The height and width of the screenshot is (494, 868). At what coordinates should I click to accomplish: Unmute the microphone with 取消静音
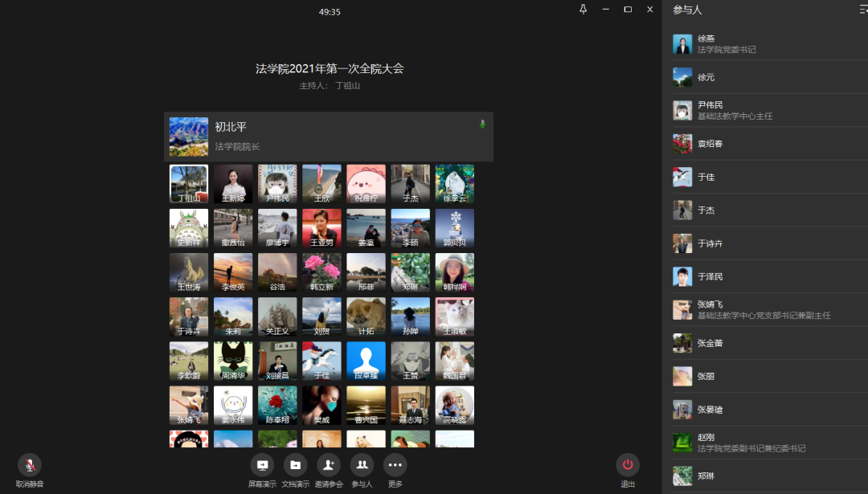point(30,465)
